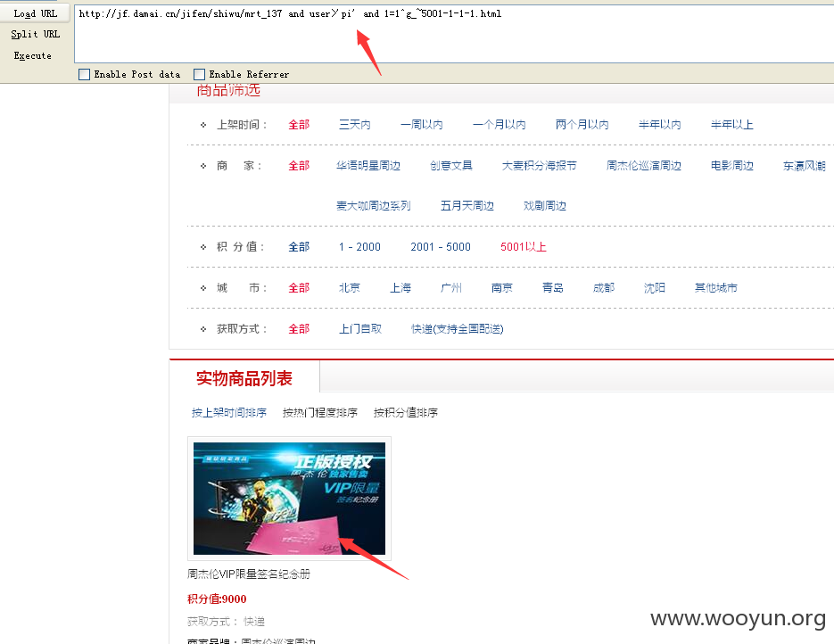
Task: Sort by 按积分值排序
Action: pos(406,413)
